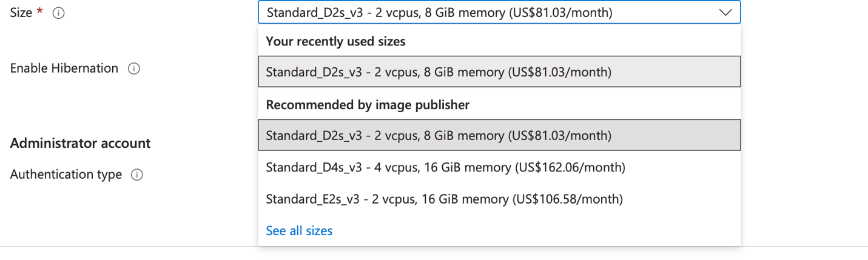Image resolution: width=868 pixels, height=260 pixels.
Task: Click the Size combo box's selected value text
Action: 440,13
